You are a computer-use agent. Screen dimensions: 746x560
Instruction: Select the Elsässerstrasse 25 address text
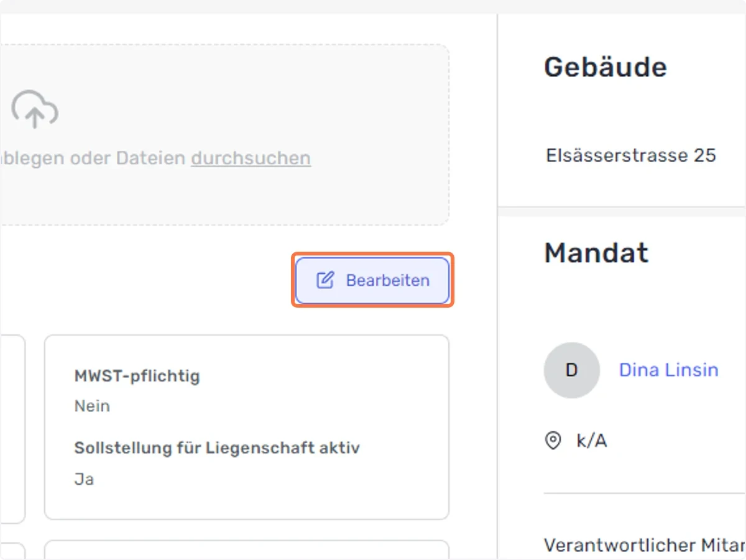(x=631, y=155)
